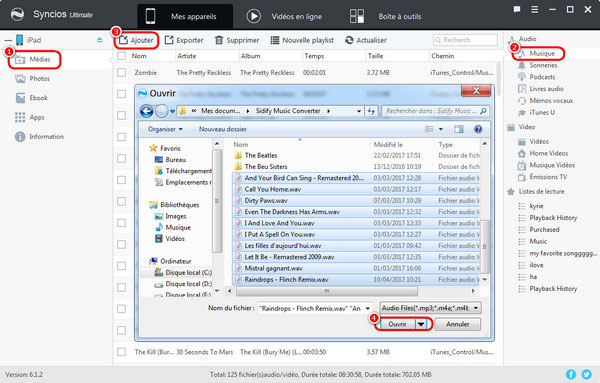Open the ilove playlist
Image resolution: width=600 pixels, height=383 pixels.
[x=536, y=265]
